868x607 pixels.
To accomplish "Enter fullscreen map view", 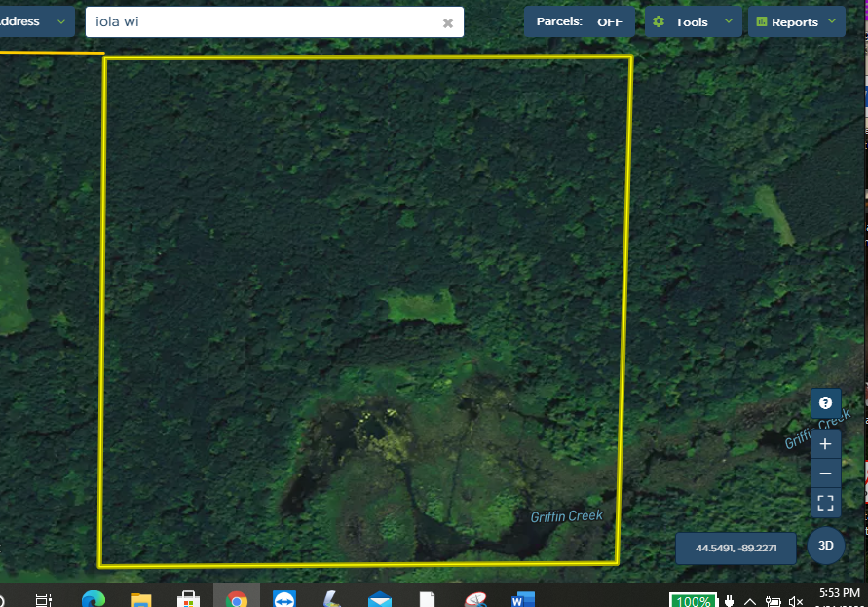I will click(x=825, y=503).
